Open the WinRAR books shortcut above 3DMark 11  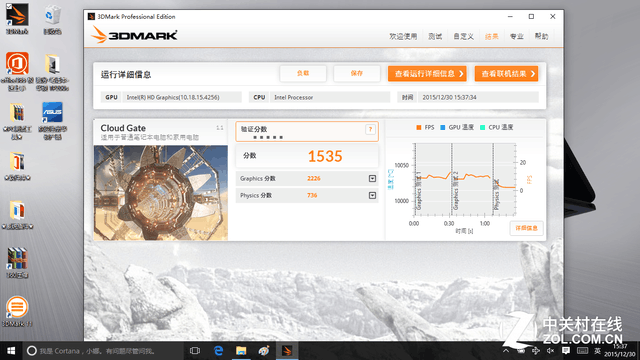pyautogui.click(x=17, y=262)
